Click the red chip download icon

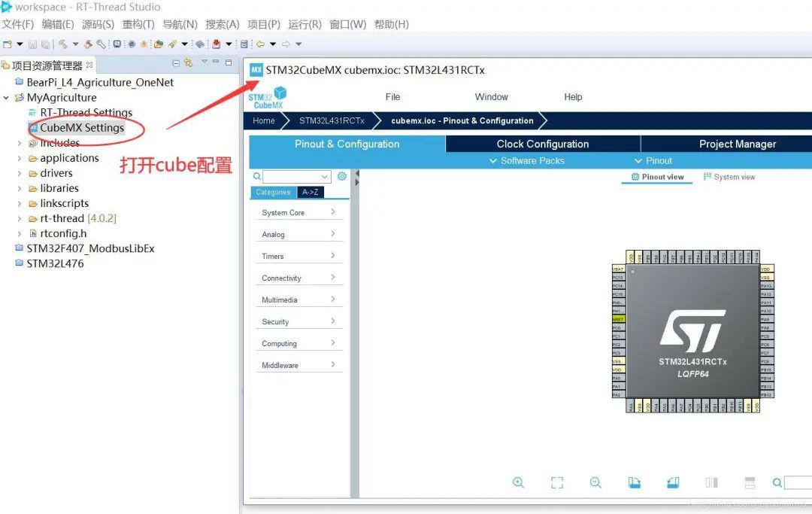pos(216,44)
